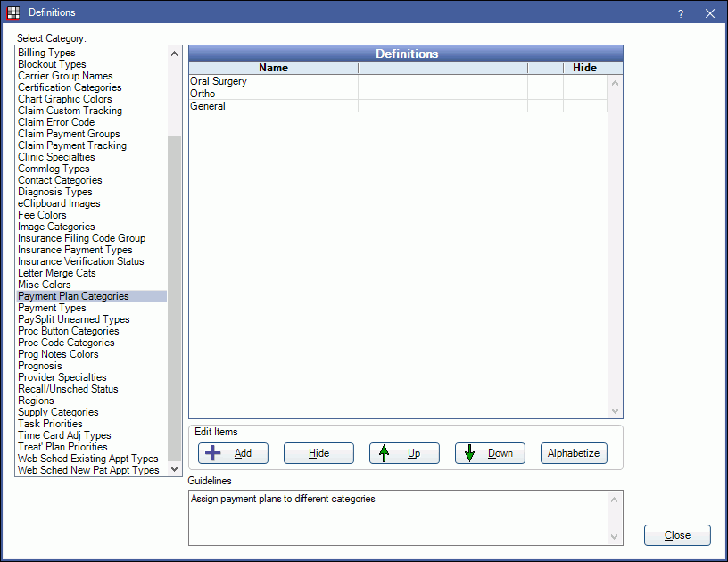Move the selected item Up
This screenshot has height=562, width=728.
tap(404, 453)
